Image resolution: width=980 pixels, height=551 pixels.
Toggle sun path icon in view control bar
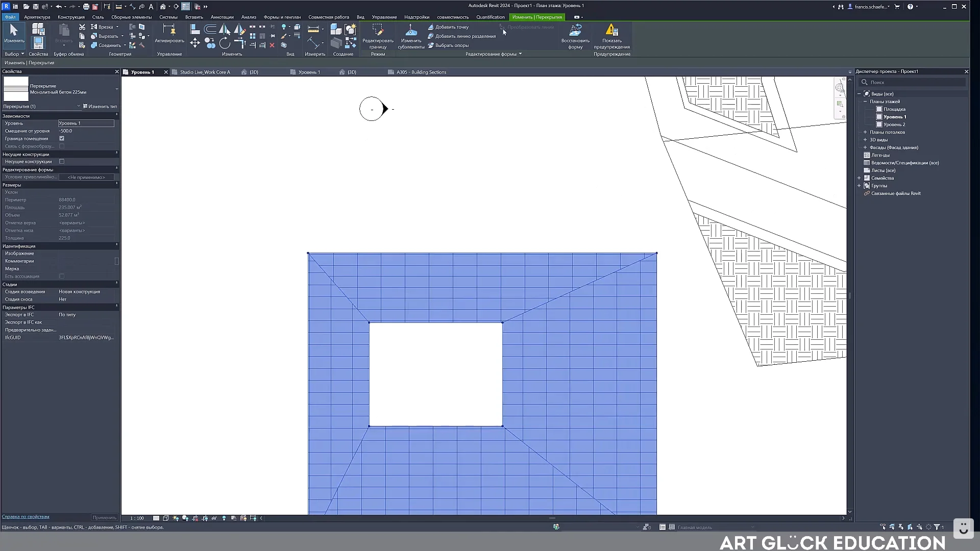pos(176,518)
